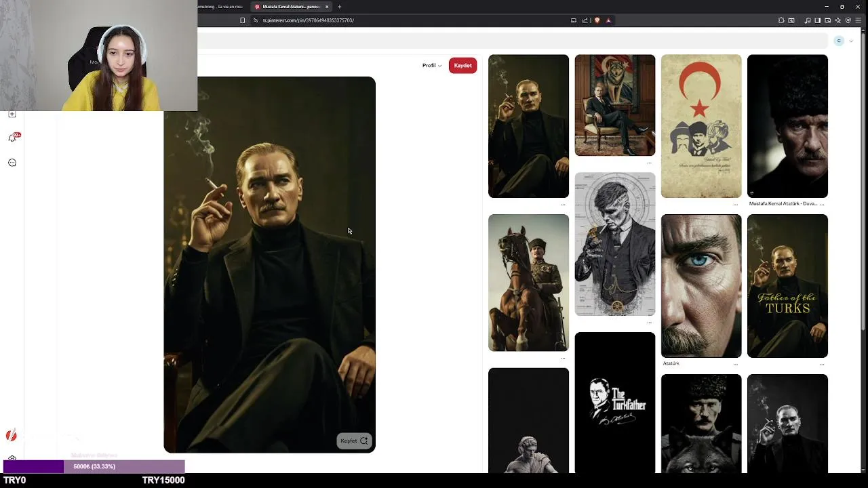
Task: Open the horse rider pin thumbnail
Action: point(528,283)
